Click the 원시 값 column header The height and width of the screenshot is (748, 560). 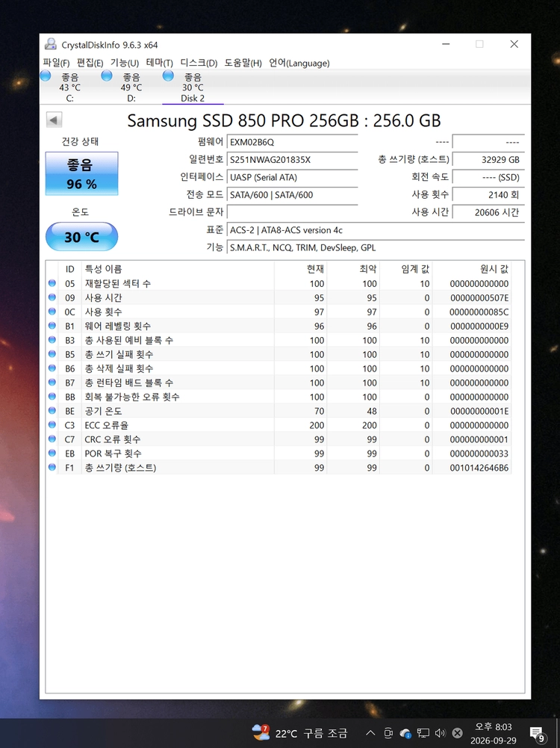(471, 269)
